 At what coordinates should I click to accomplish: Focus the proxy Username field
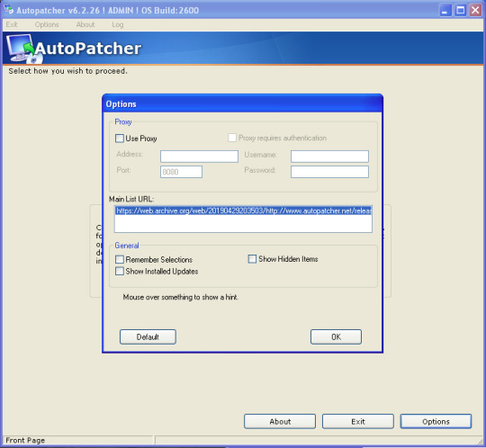(x=329, y=157)
